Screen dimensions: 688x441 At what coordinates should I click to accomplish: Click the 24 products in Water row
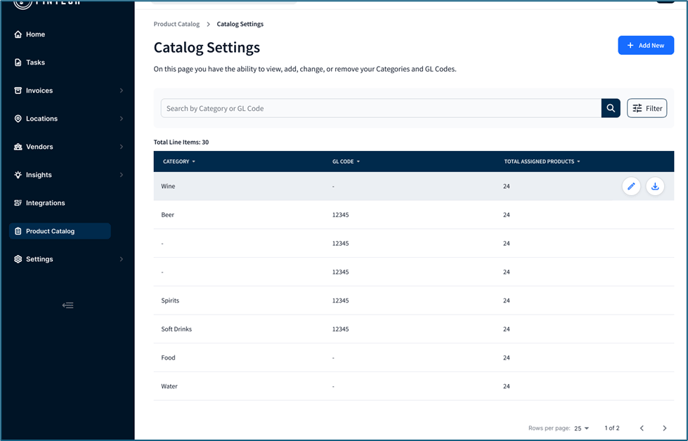point(506,386)
